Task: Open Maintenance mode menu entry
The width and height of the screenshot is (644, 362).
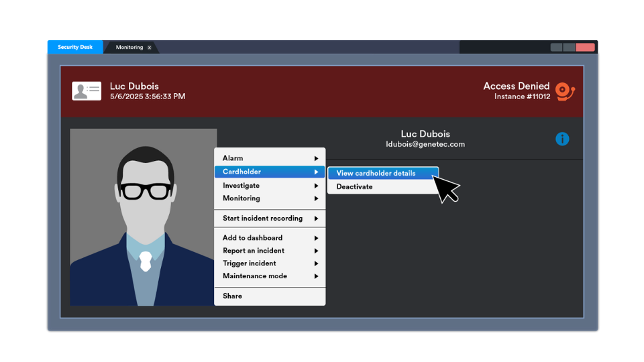Action: (x=254, y=276)
